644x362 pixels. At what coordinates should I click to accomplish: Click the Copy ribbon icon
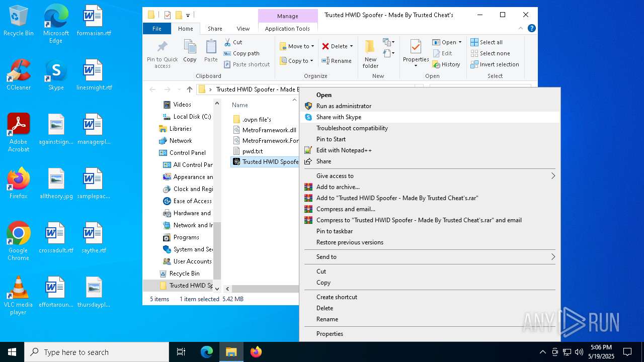[190, 51]
